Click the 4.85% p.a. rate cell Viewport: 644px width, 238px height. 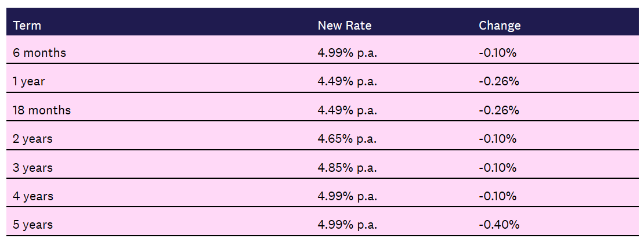(x=347, y=168)
